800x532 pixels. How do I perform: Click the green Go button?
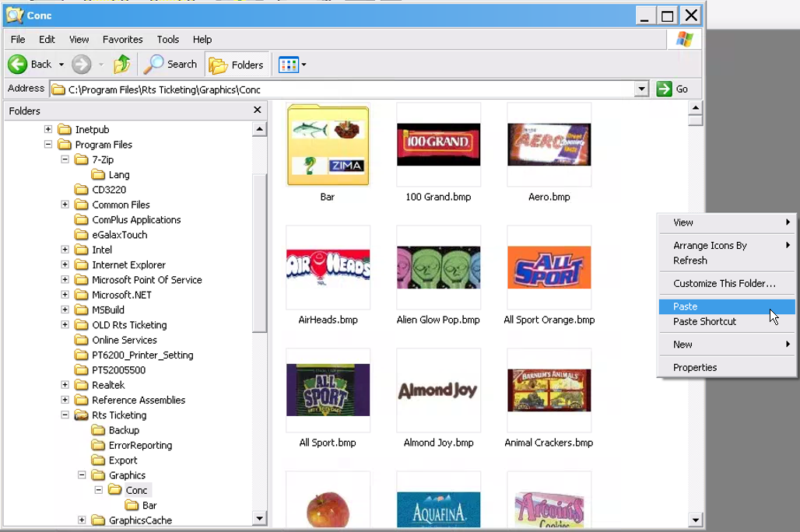(672, 89)
